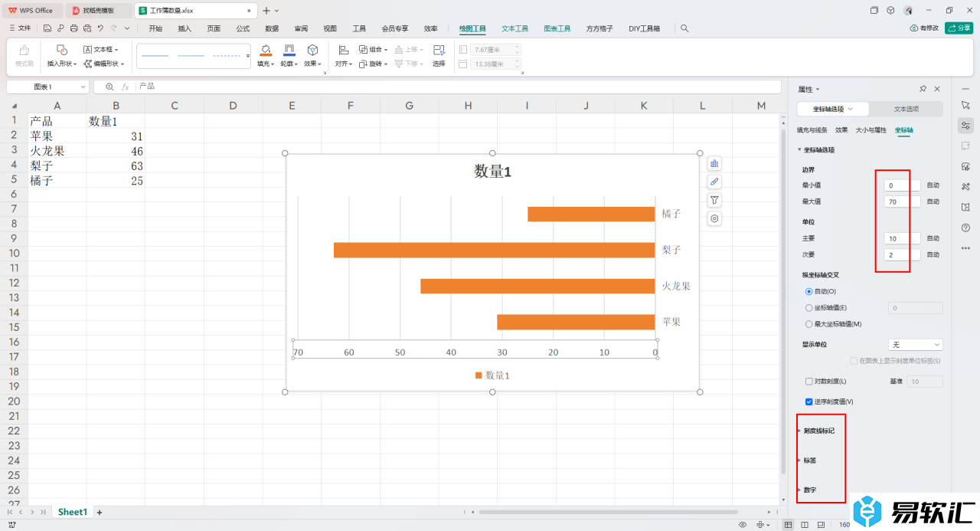Open Size & Properties (大小与属性) subtab
The image size is (980, 531).
(871, 130)
